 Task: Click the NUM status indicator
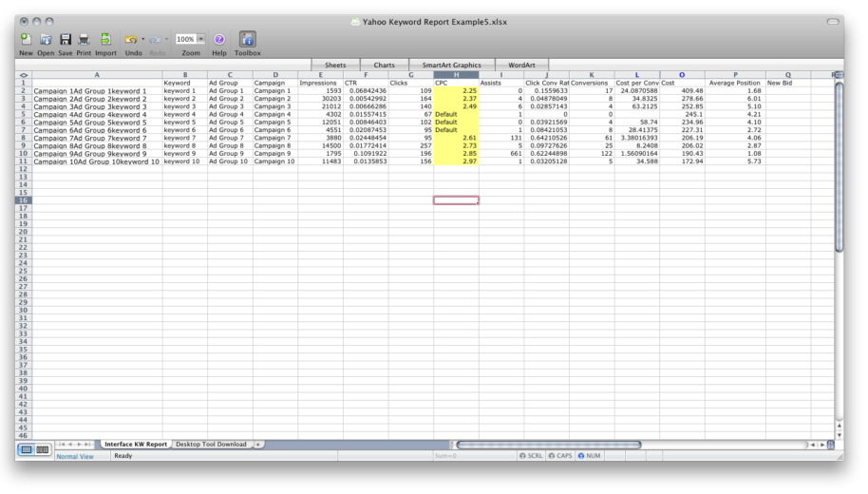click(590, 456)
